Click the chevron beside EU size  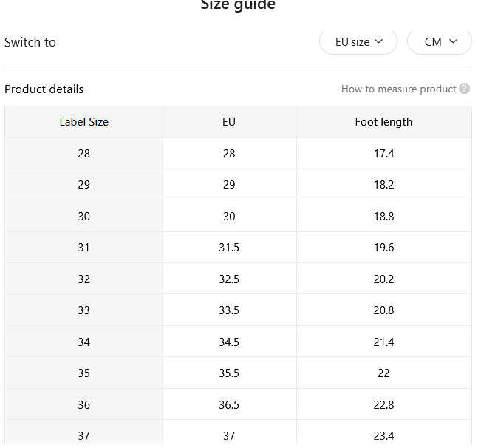tap(378, 41)
